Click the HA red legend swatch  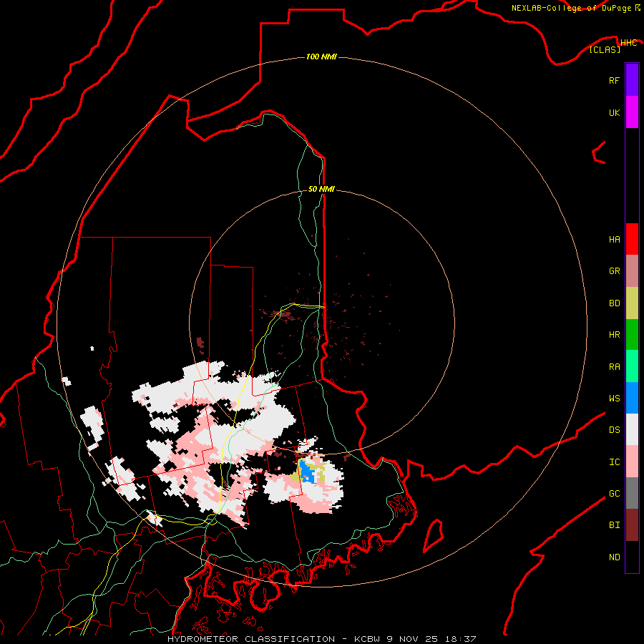632,239
